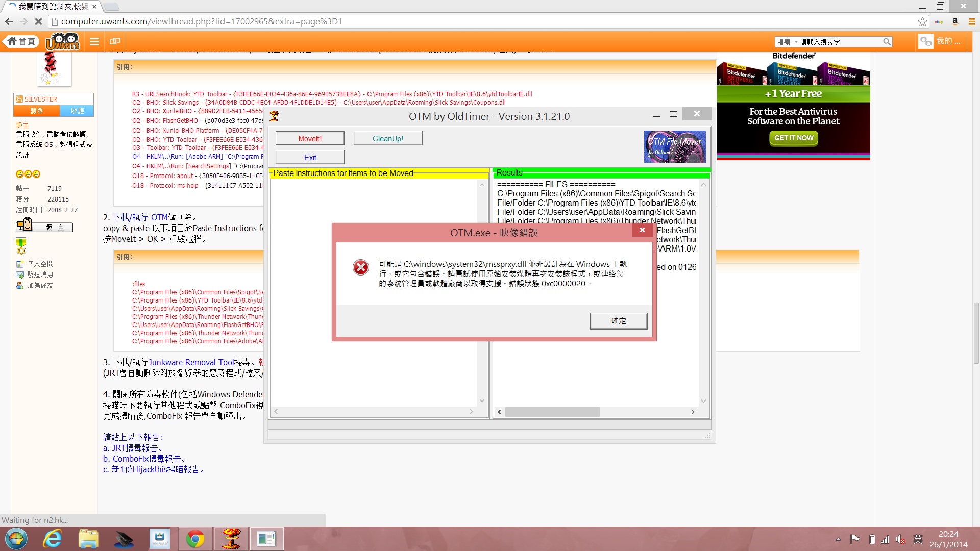Viewport: 980px width, 551px height.
Task: Close the OTM.exe error dialog
Action: (x=642, y=230)
